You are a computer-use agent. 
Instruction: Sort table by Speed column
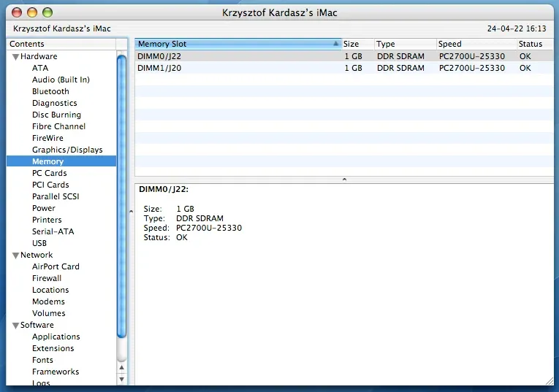[476, 44]
